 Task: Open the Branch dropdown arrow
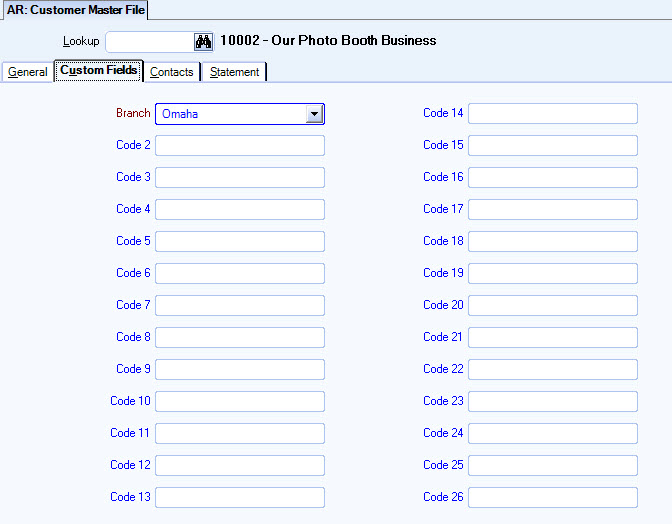314,114
